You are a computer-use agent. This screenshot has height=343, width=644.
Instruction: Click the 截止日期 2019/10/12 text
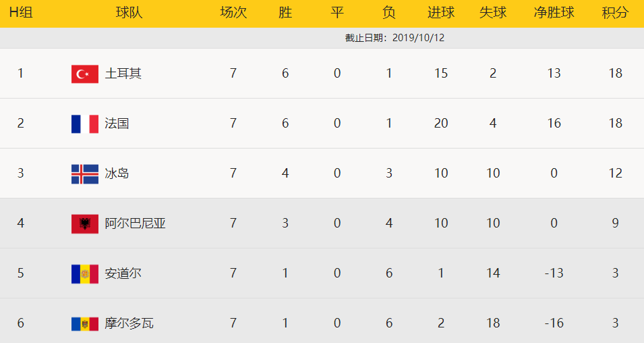coord(394,38)
